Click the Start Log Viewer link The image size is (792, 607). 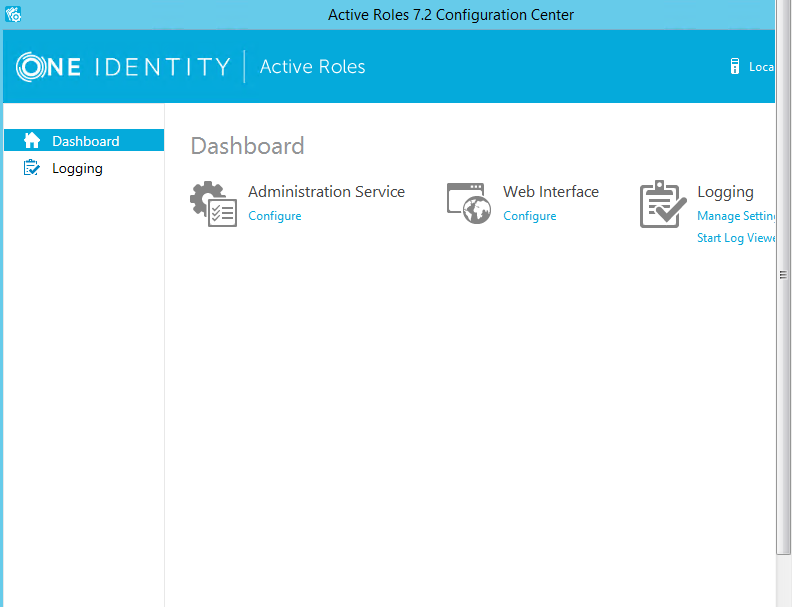736,238
